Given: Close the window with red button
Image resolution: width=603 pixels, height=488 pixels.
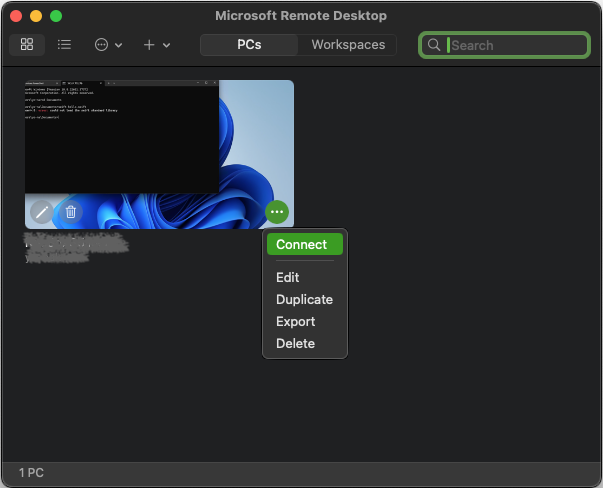Looking at the screenshot, I should [16, 16].
